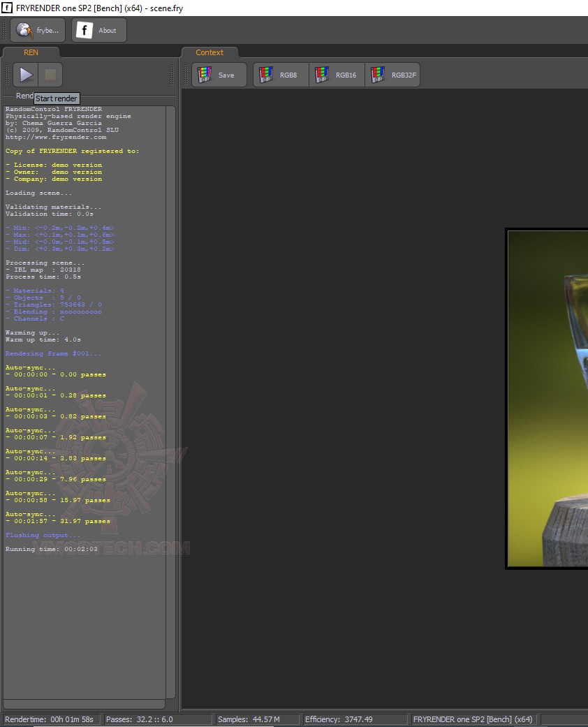
Task: Click the REN toolbar grip handle on the left
Action: pyautogui.click(x=6, y=75)
